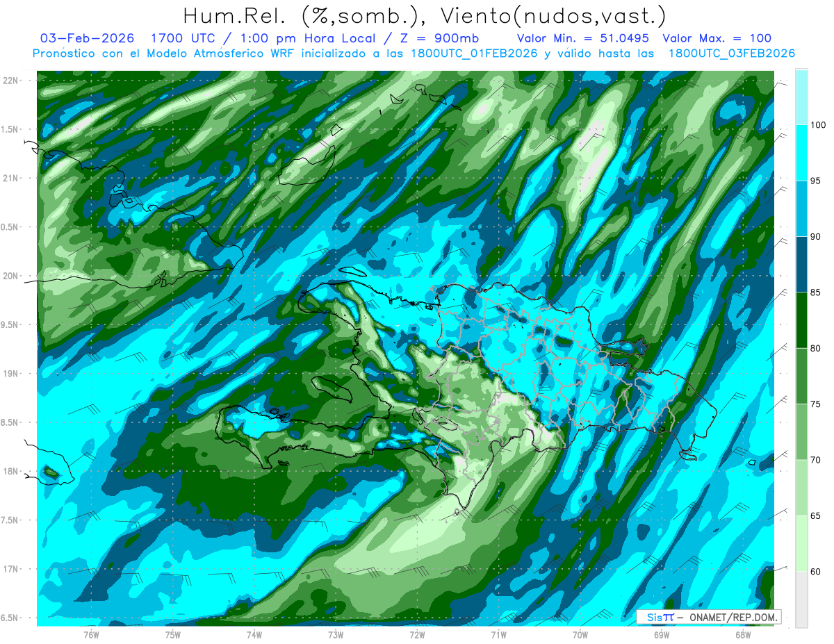This screenshot has height=644, width=834.
Task: Click the medium blue 90–95 colorbar segment
Action: coord(801,209)
